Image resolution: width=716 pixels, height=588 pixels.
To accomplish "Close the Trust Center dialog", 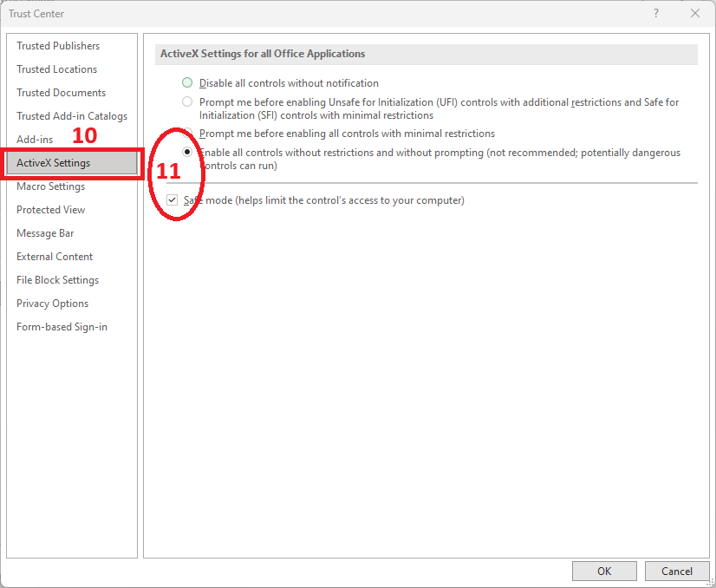I will coord(694,14).
